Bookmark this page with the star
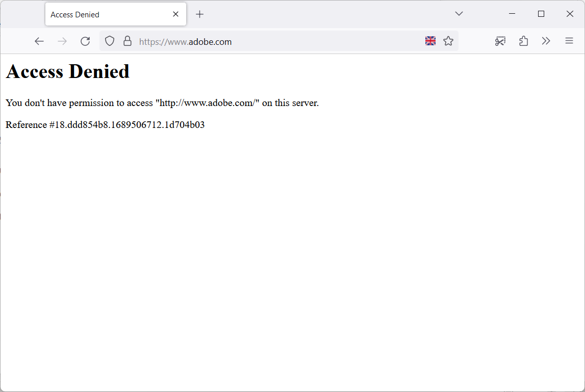585x392 pixels. (x=448, y=41)
